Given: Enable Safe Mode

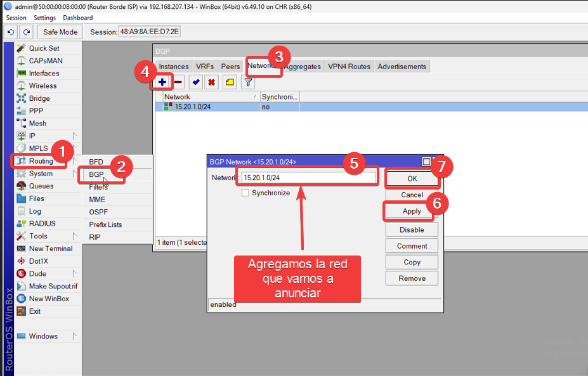Looking at the screenshot, I should click(x=60, y=31).
